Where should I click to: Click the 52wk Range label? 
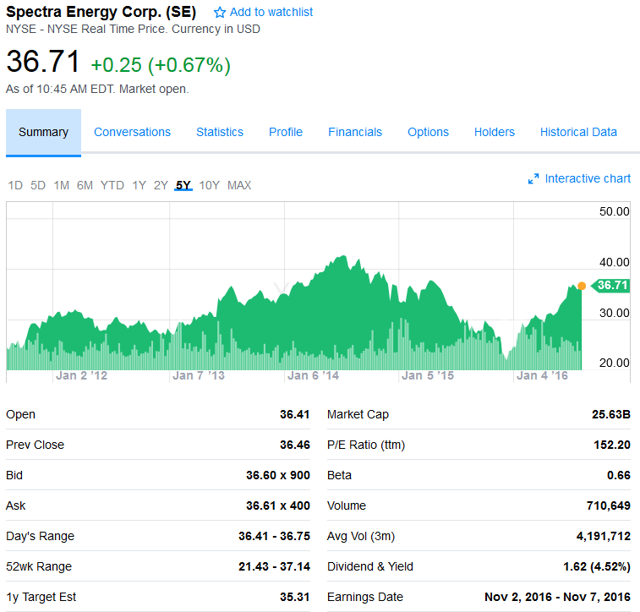[x=39, y=567]
